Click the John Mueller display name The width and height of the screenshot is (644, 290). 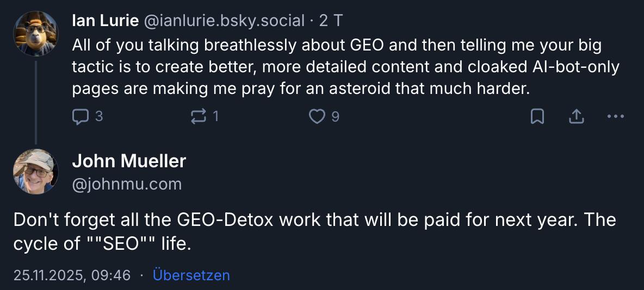point(129,161)
